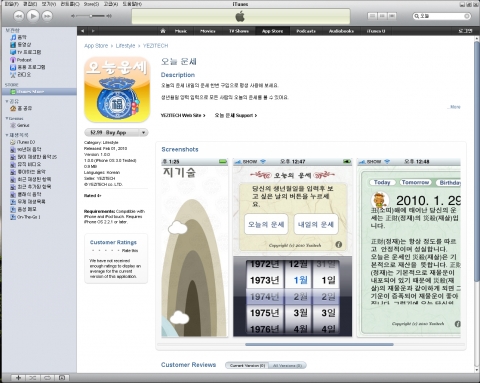
Task: Click the App Store breadcrumb link
Action: pyautogui.click(x=96, y=46)
